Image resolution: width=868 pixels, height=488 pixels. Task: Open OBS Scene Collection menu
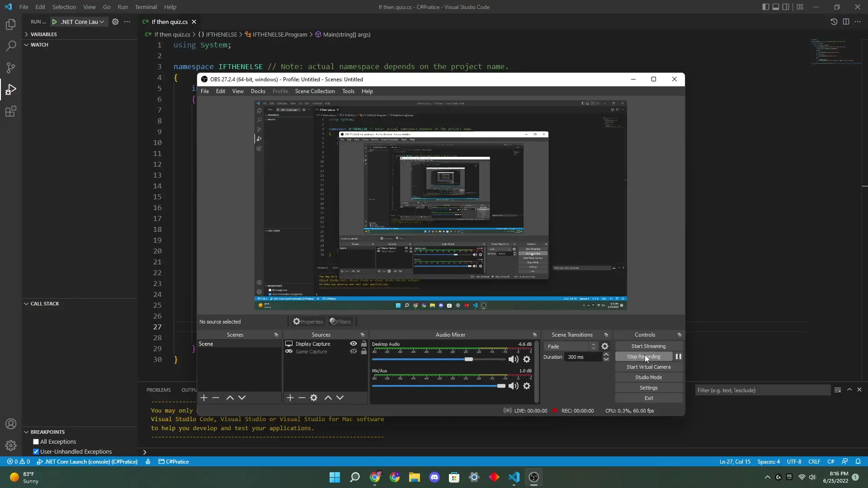[x=315, y=91]
